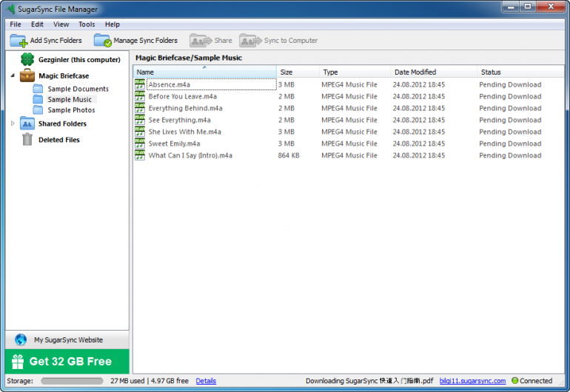Open the File menu
Screen dimensions: 570x392
pyautogui.click(x=16, y=24)
